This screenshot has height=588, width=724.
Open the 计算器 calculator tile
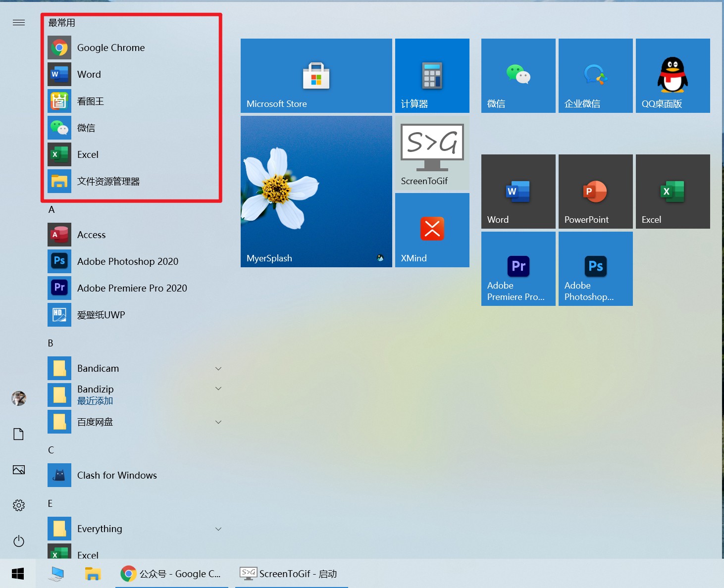click(432, 76)
